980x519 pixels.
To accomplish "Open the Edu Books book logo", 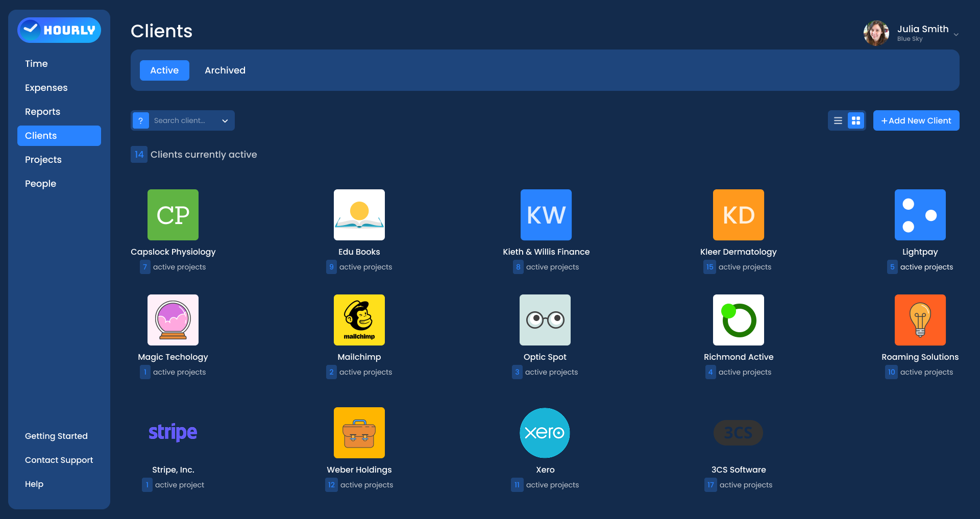I will (359, 215).
